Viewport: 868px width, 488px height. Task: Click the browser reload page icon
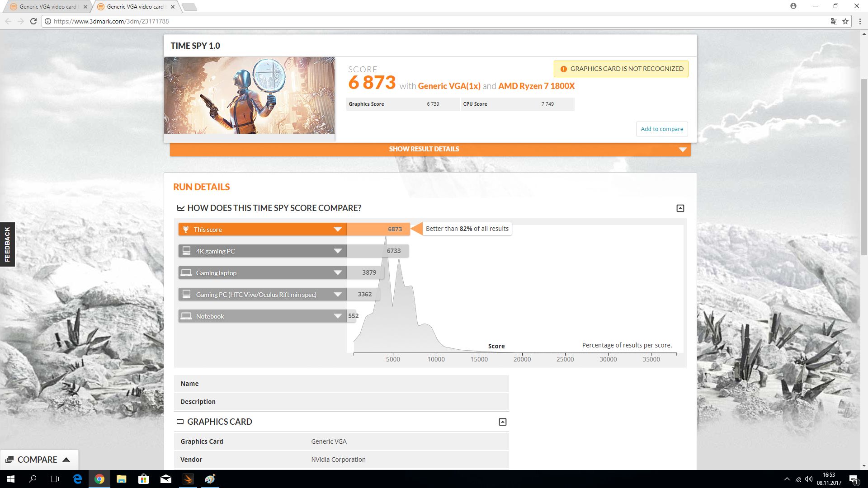point(33,21)
